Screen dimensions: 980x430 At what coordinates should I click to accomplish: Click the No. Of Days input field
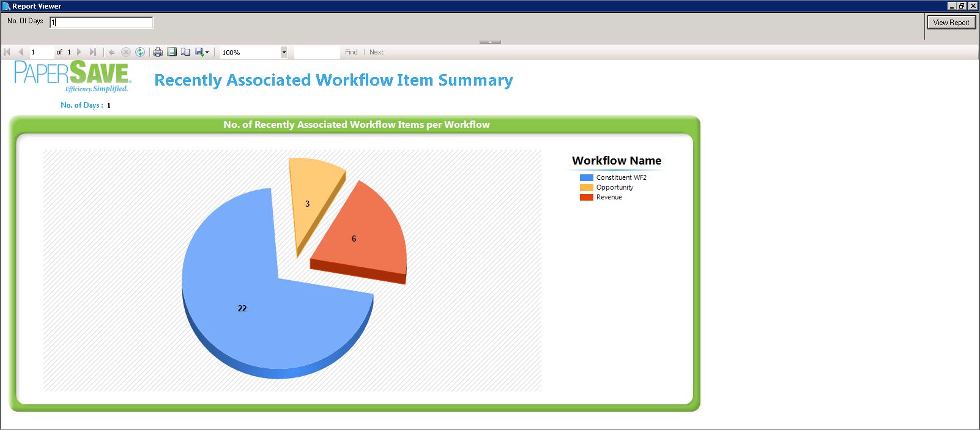pos(101,22)
